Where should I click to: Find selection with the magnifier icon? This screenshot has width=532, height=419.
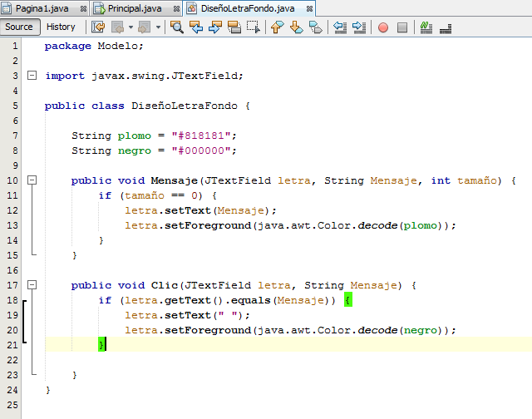pos(176,27)
